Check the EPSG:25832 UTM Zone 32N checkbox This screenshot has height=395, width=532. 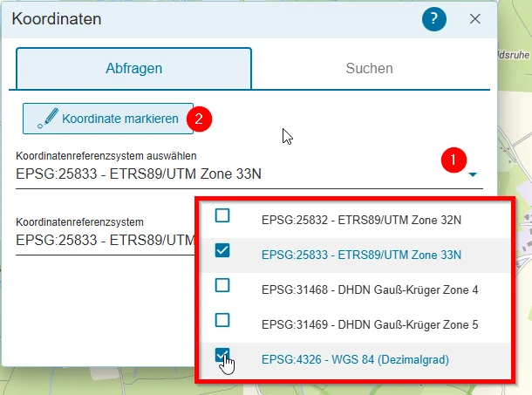(222, 215)
